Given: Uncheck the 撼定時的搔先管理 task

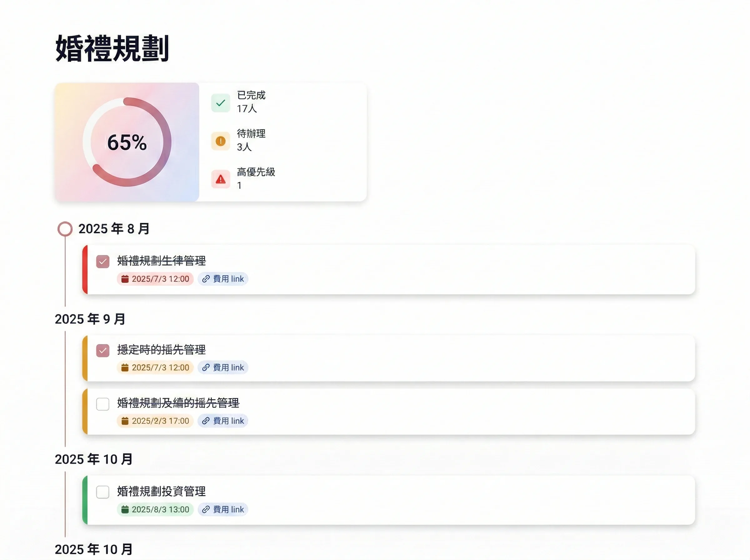Looking at the screenshot, I should [x=103, y=350].
